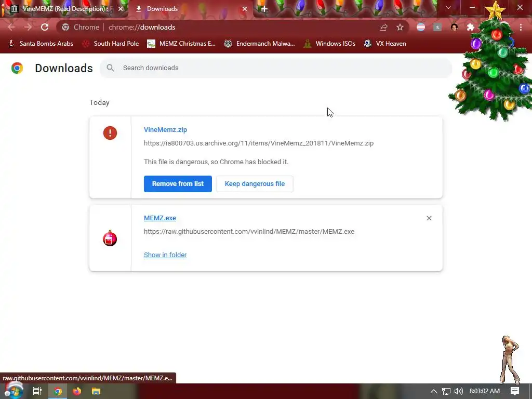Click the search magnifier icon
The height and width of the screenshot is (399, 532).
tap(110, 68)
